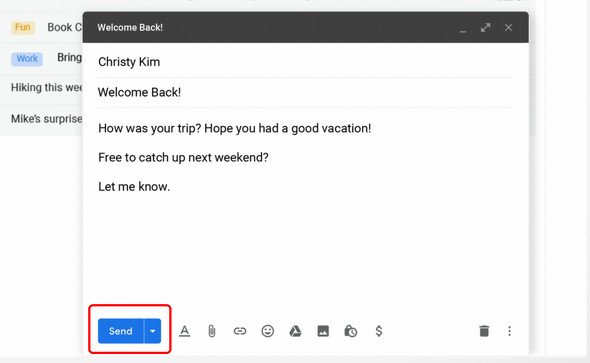The image size is (590, 363).
Task: Open the Mike's surprise email in inbox
Action: click(x=41, y=119)
